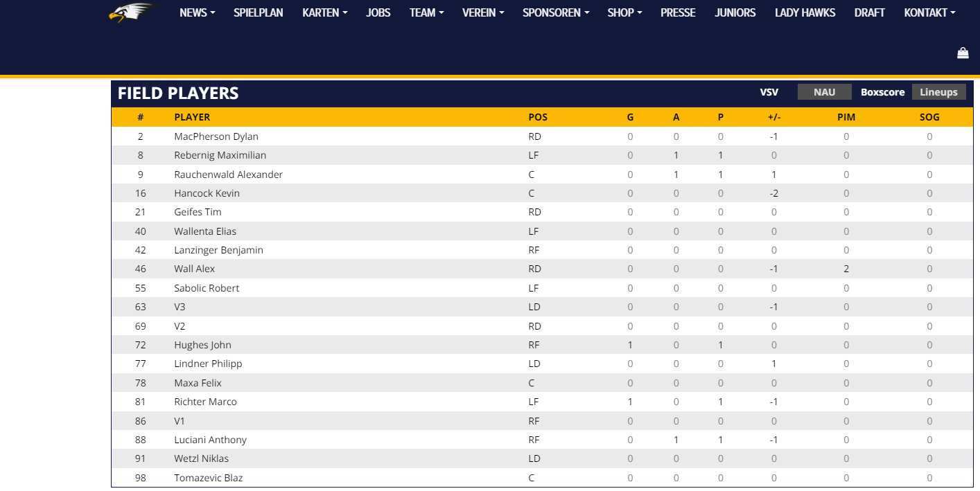Expand the KARTEN dropdown menu
The height and width of the screenshot is (491, 980).
coord(324,12)
